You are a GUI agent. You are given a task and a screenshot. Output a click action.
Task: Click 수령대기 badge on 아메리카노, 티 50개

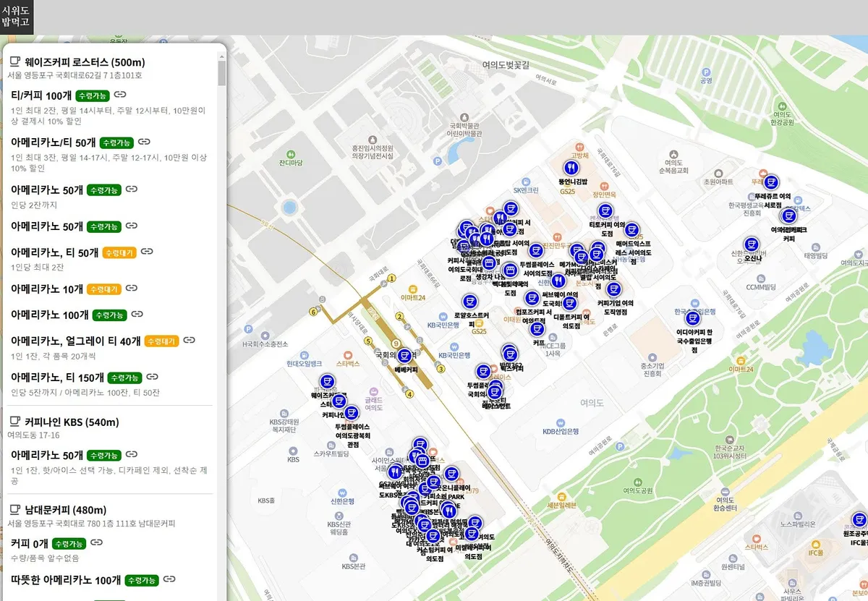click(119, 252)
